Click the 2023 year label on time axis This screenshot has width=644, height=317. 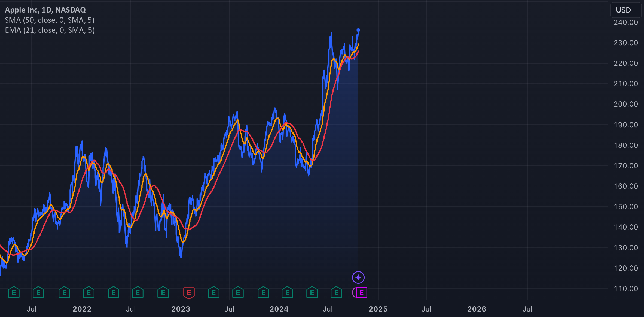tap(181, 309)
